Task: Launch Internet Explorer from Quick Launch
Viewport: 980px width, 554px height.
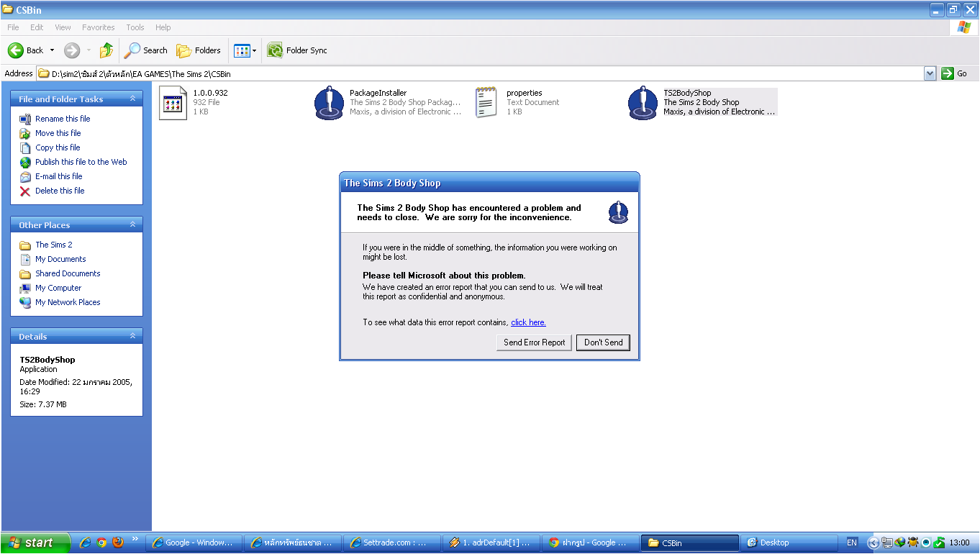Action: coord(85,542)
